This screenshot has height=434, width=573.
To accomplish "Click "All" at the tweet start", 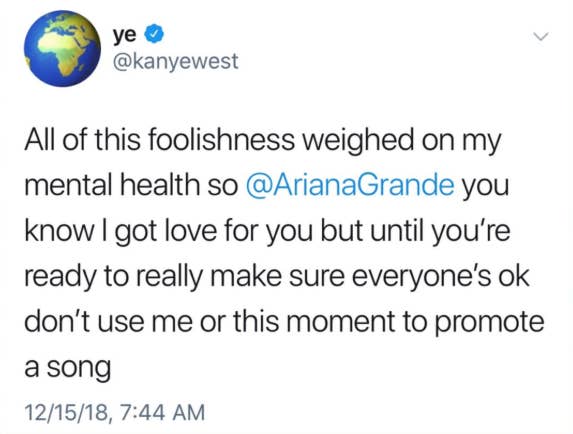I will (40, 140).
